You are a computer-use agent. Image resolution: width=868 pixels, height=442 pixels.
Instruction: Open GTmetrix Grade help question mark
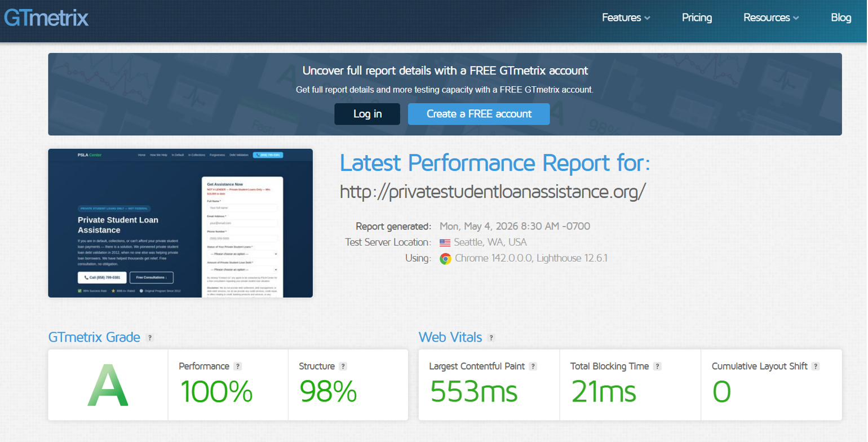[x=149, y=338]
